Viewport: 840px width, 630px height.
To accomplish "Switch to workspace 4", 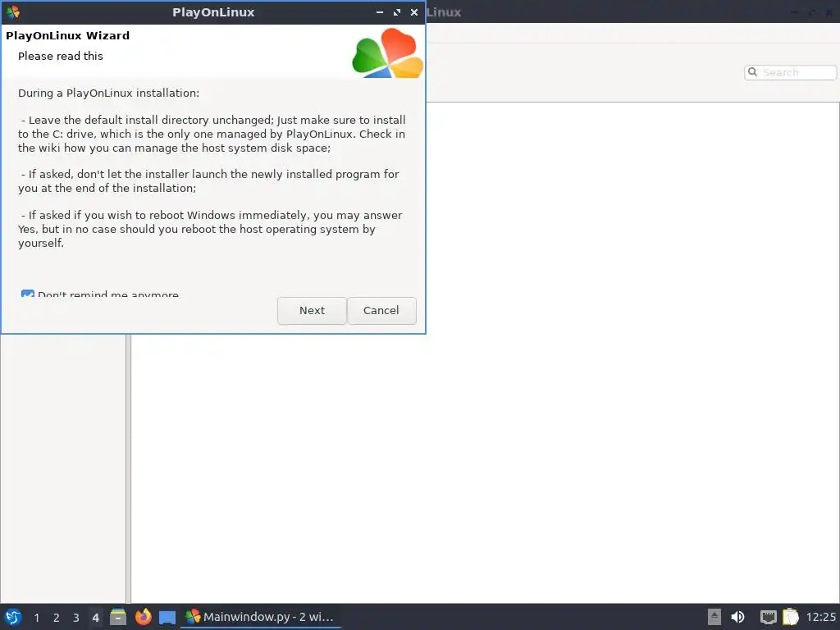I will pos(95,618).
